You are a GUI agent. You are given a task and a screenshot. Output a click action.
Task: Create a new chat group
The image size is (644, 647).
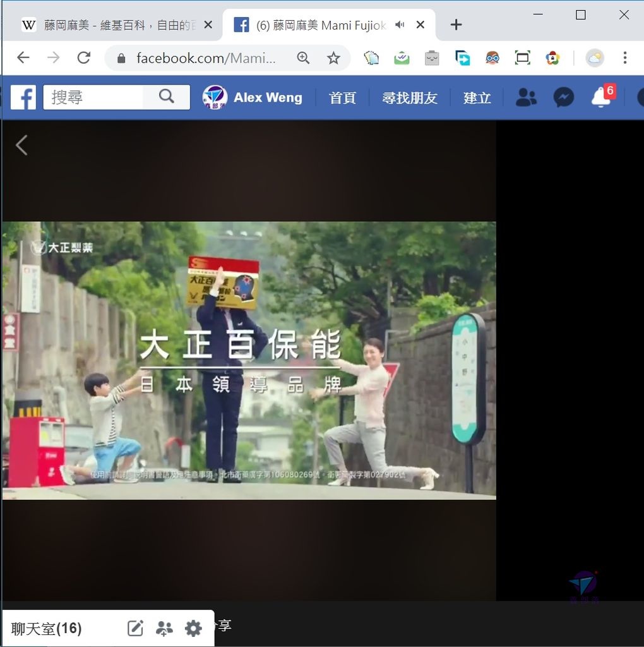point(164,629)
